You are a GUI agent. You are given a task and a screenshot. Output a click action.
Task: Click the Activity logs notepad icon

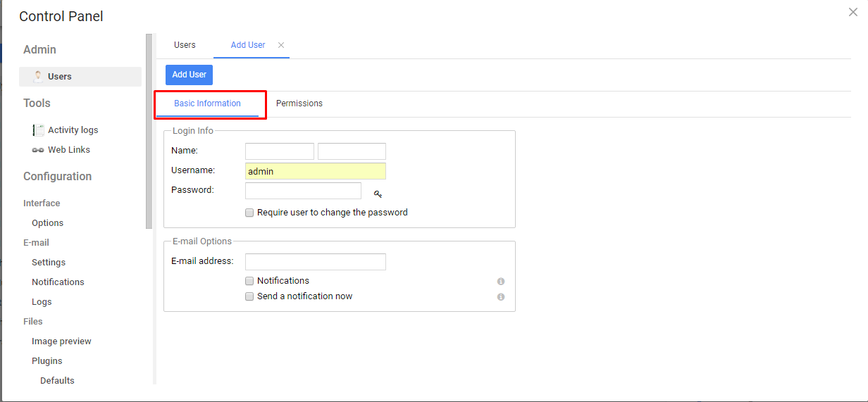pos(38,130)
